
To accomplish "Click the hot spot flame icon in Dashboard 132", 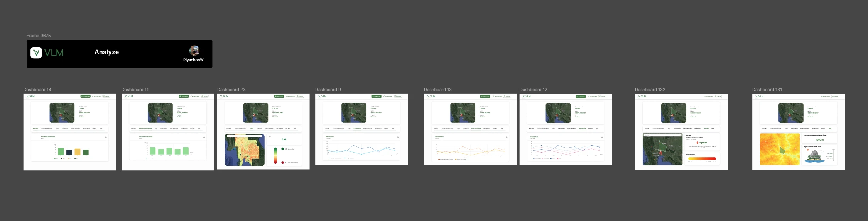I will 697,143.
